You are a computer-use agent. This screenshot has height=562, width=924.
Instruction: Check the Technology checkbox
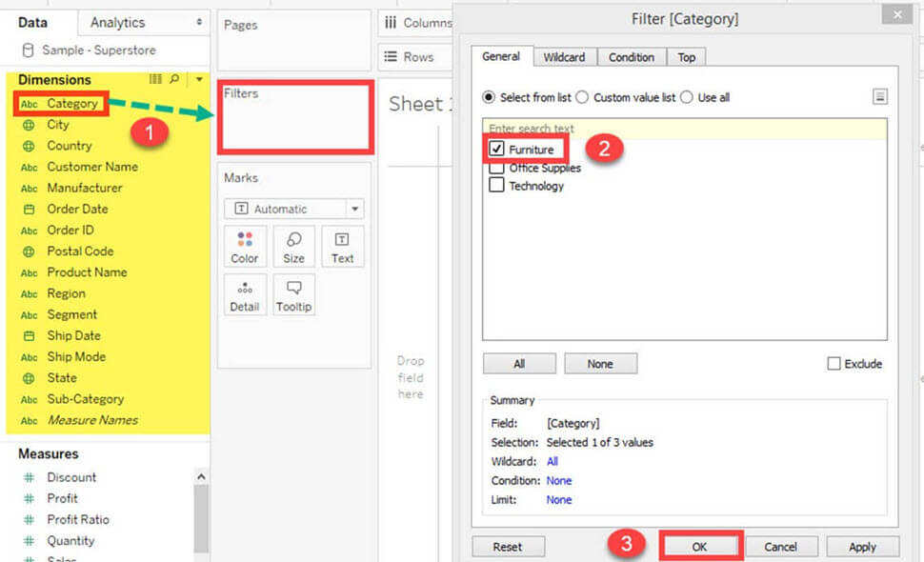coord(496,186)
